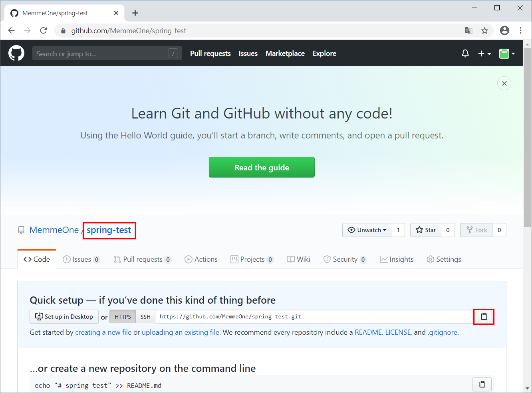Close the MemmeOne/spring-test tab
Image resolution: width=532 pixels, height=393 pixels.
click(116, 13)
